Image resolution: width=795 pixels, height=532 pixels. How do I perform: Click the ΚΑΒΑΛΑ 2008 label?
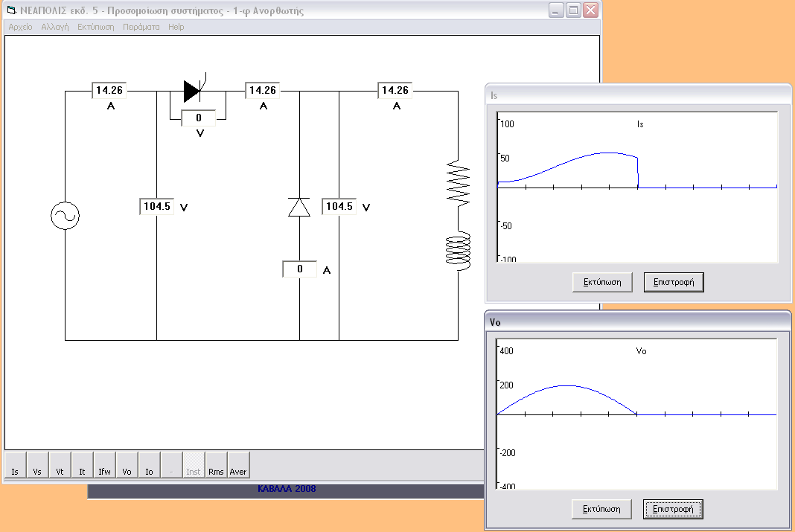[287, 489]
